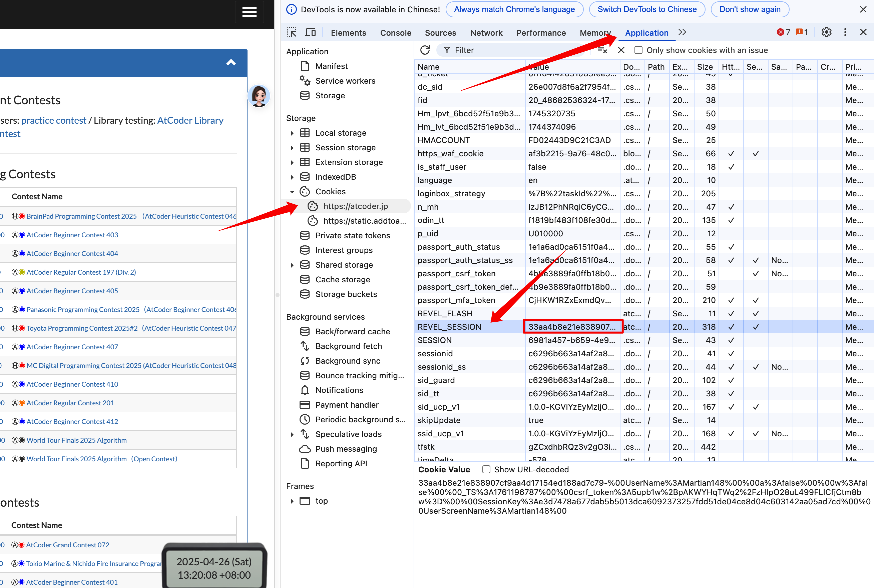Viewport: 874px width, 588px height.
Task: Expand Shared storage tree
Action: (x=292, y=265)
